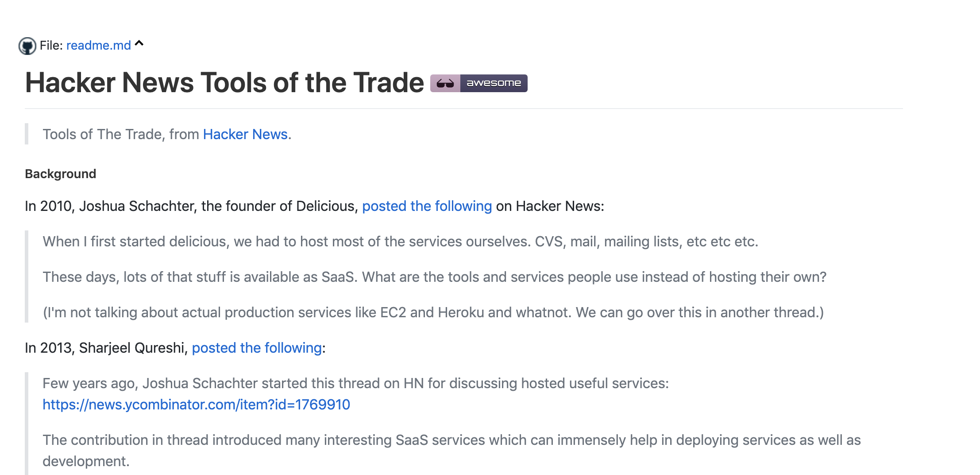Viewport: 980px width, 475px height.
Task: Open the news.ycombinator.com item URL
Action: (x=196, y=405)
